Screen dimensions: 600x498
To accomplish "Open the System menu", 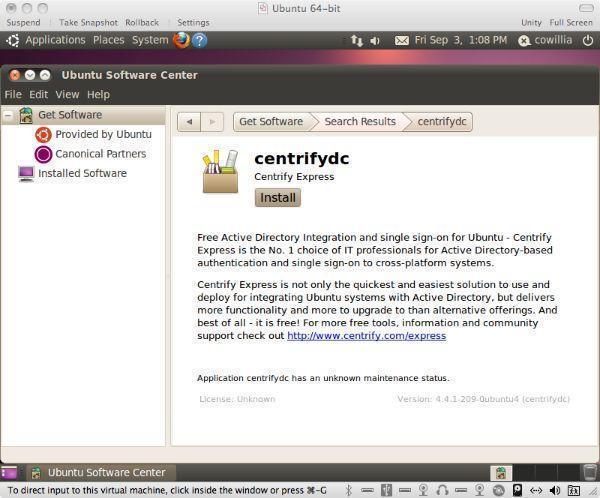I will click(150, 40).
